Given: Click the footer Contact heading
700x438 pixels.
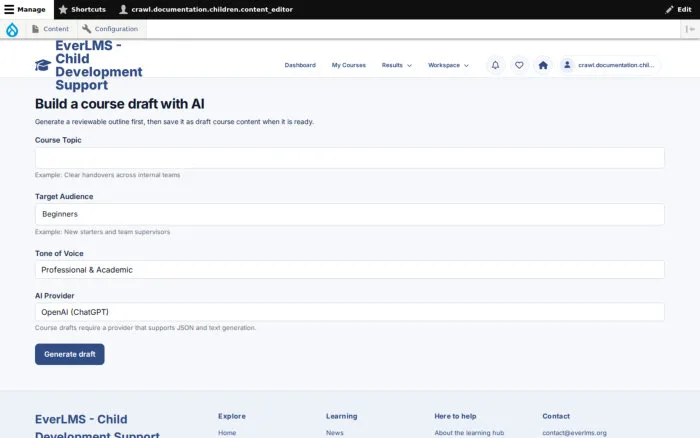Looking at the screenshot, I should (x=556, y=416).
